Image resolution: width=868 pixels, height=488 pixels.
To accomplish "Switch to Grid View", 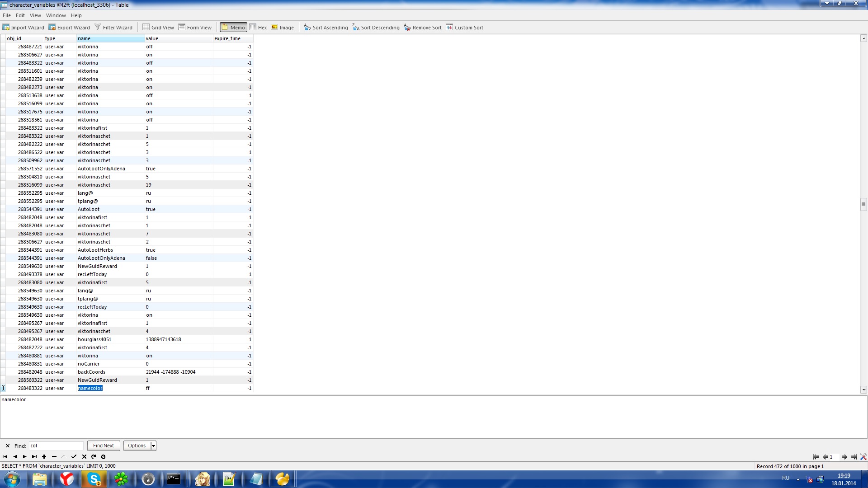I will [x=158, y=28].
